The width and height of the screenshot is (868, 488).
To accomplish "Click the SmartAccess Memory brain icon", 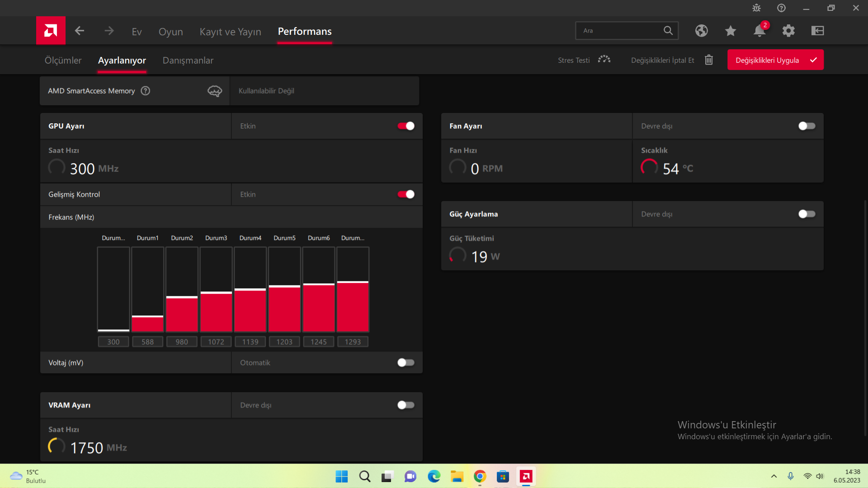I will 214,91.
